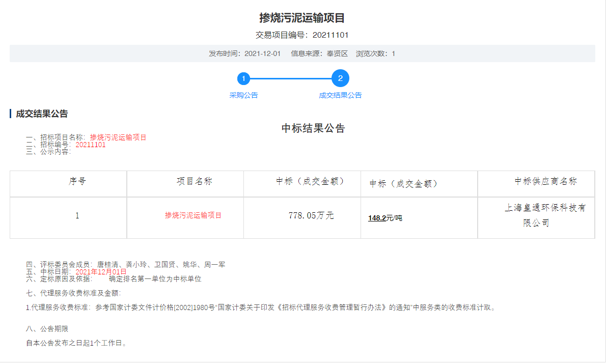Switch to the 采购公告 step

click(x=243, y=95)
